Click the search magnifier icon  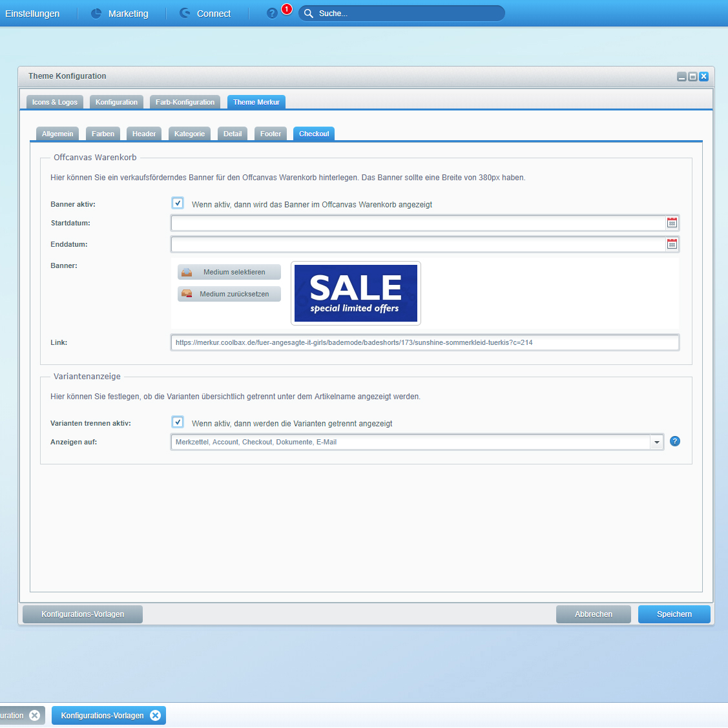coord(309,14)
